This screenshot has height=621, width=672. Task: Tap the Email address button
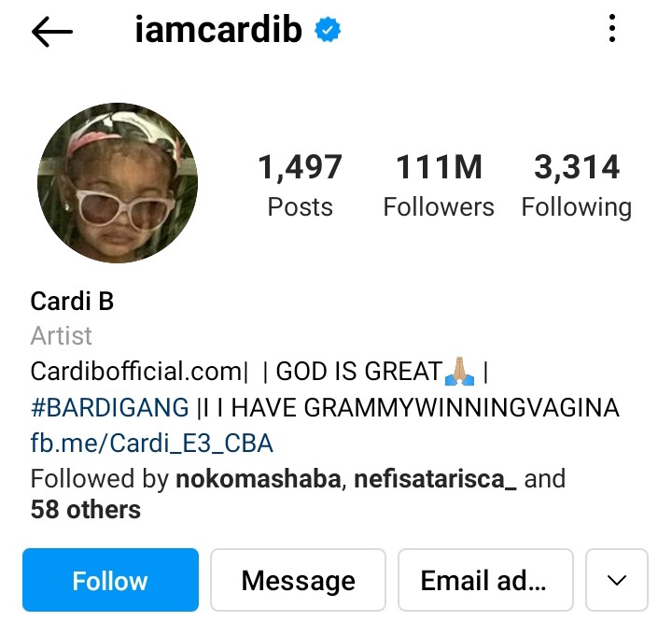[485, 580]
